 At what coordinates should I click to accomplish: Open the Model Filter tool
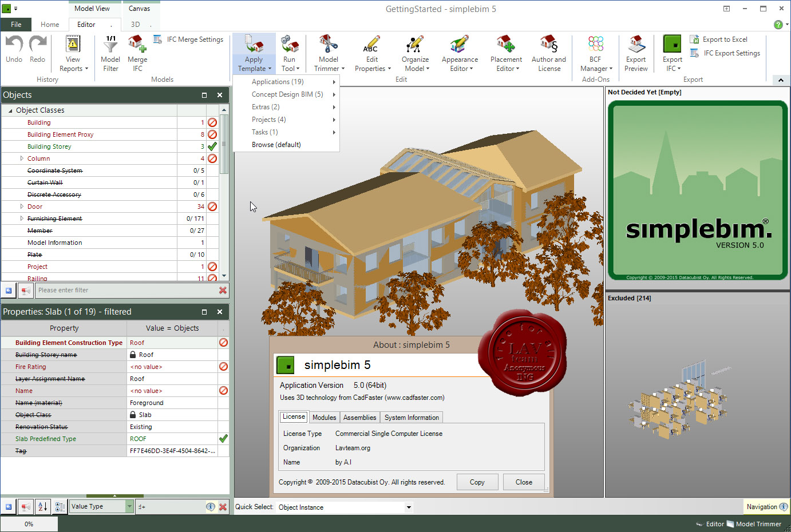110,54
